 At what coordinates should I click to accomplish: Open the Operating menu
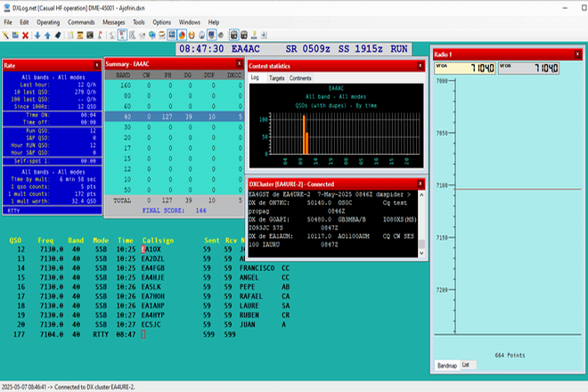(48, 22)
